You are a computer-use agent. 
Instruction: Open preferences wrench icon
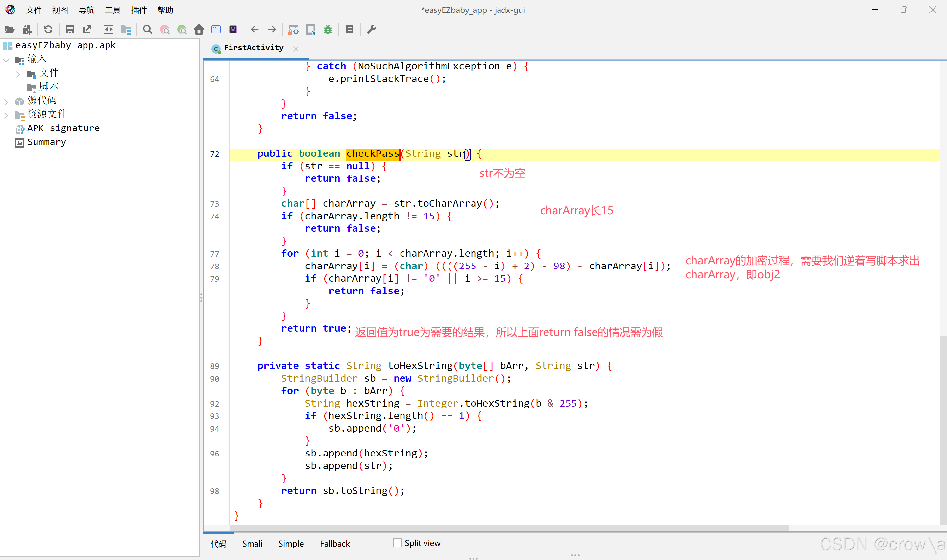[x=372, y=30]
